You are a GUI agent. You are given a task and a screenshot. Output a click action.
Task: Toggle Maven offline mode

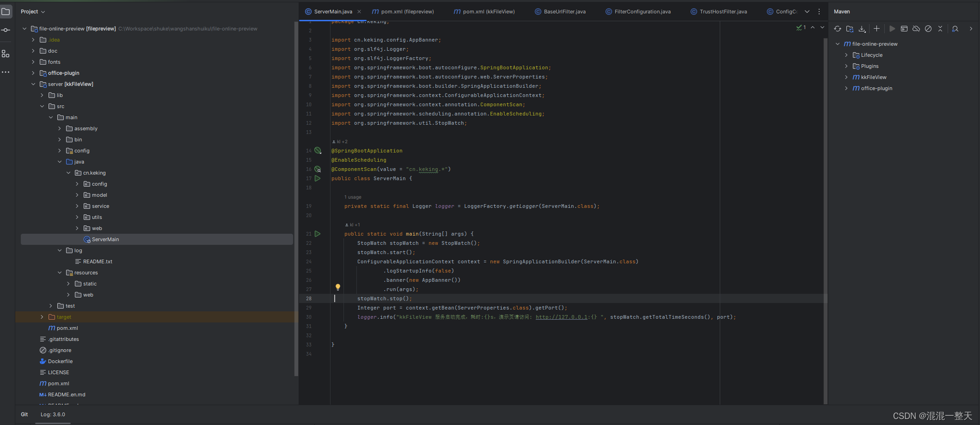[x=916, y=29]
